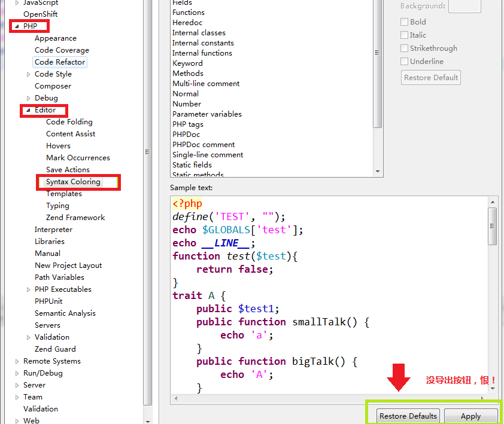Viewport: 504px width, 424px height.
Task: Click syntax element list scroll-down arrow
Action: coord(378,172)
